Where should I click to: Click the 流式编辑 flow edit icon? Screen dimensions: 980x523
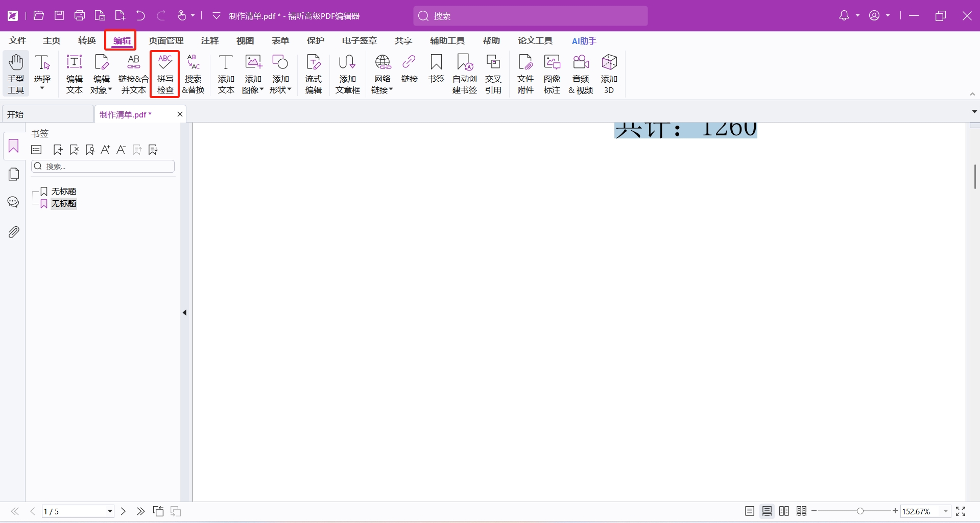pyautogui.click(x=314, y=74)
